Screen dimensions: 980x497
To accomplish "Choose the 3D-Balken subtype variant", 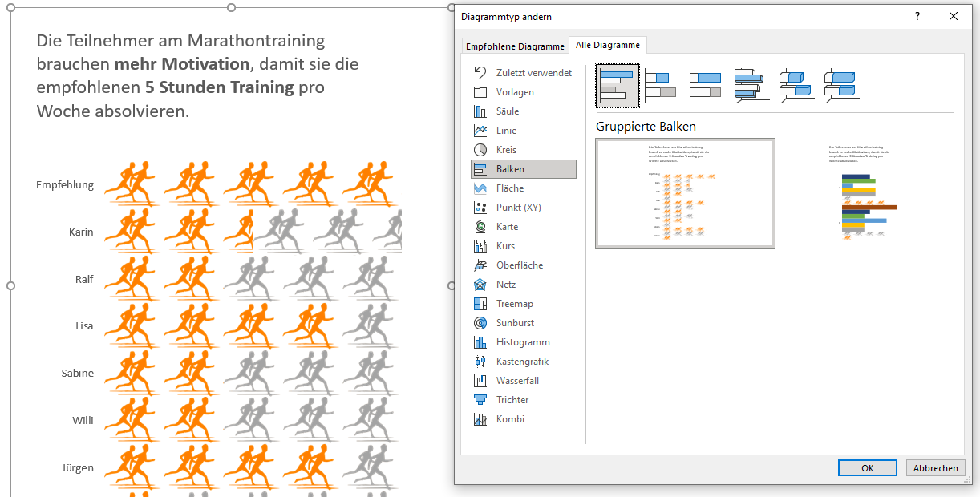I will 750,86.
